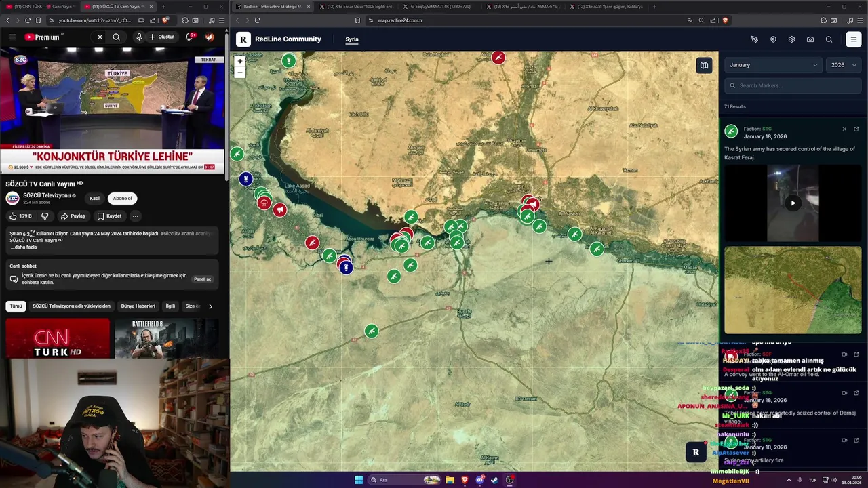Click the map.redline24.com.tr address bar
This screenshot has height=488, width=868.
coord(400,20)
